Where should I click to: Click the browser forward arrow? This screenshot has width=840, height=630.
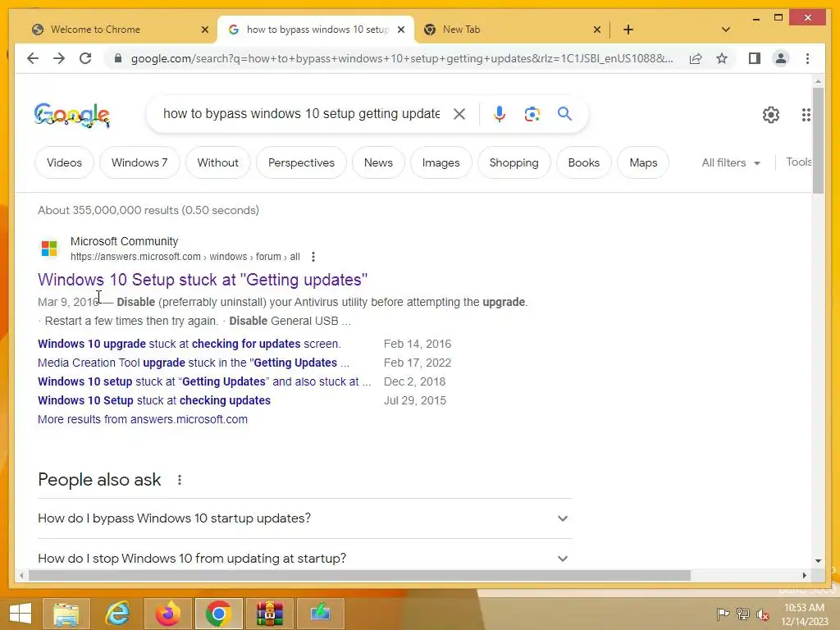[x=59, y=58]
